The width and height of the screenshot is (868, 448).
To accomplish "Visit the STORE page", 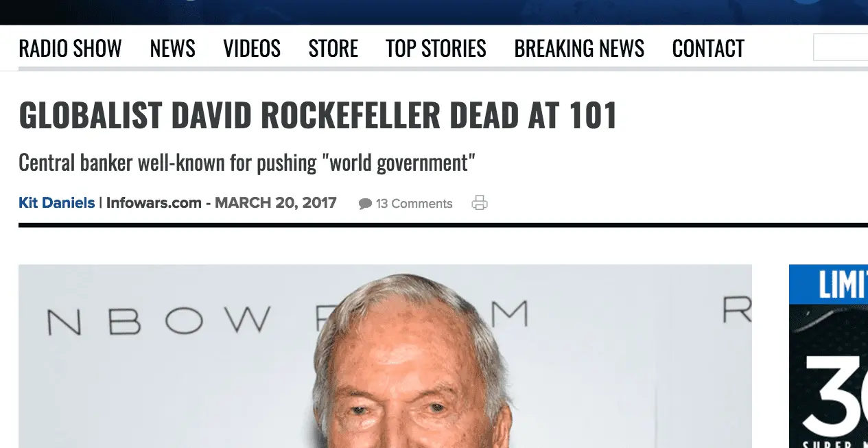I will click(x=333, y=49).
